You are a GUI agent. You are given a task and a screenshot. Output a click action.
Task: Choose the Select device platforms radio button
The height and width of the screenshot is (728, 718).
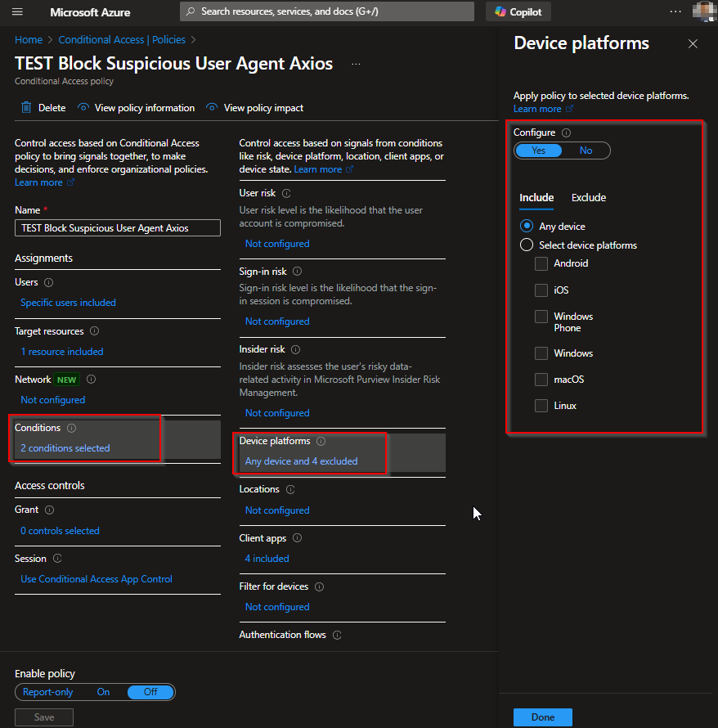(x=527, y=245)
